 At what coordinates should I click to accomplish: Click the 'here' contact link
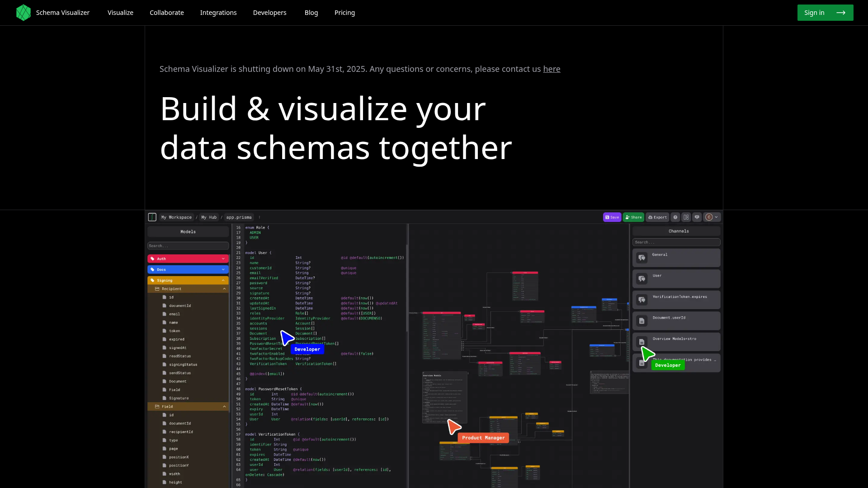552,69
